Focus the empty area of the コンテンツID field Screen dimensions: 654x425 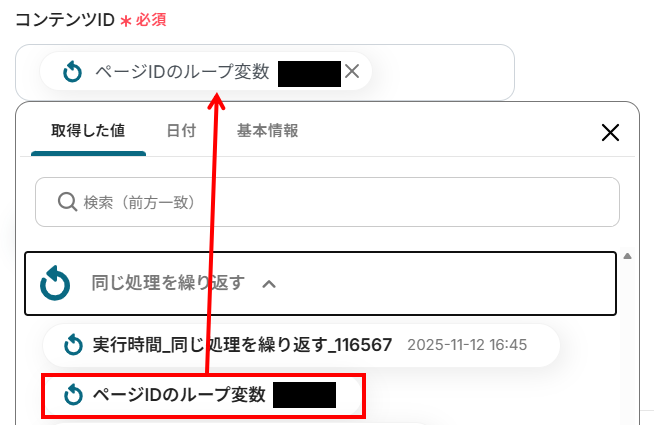tap(442, 72)
